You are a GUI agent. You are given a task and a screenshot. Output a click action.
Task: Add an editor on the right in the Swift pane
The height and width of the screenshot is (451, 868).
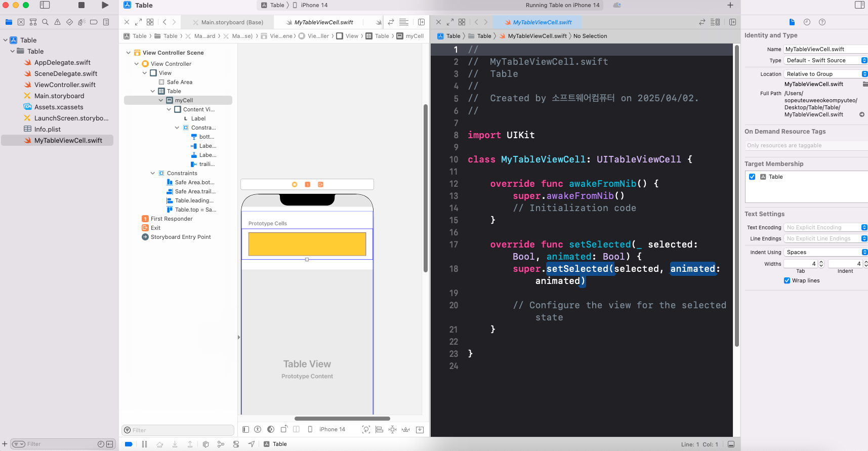(732, 22)
